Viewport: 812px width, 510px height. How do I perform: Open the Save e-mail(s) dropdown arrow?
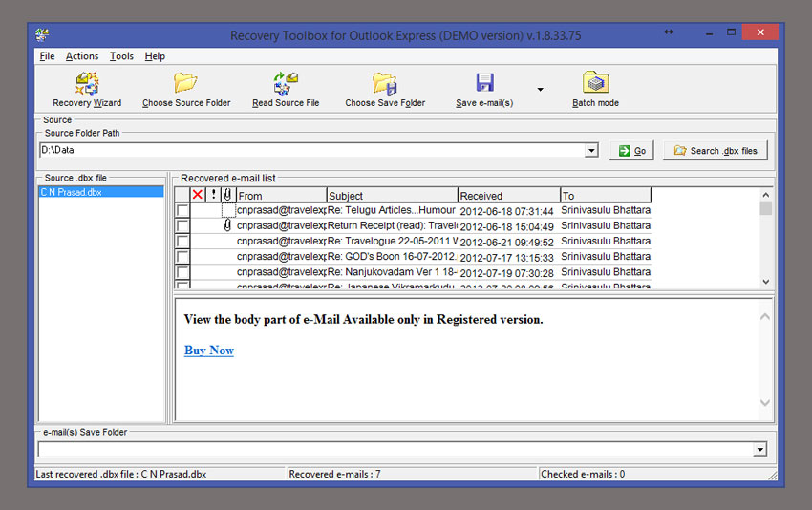pos(540,90)
